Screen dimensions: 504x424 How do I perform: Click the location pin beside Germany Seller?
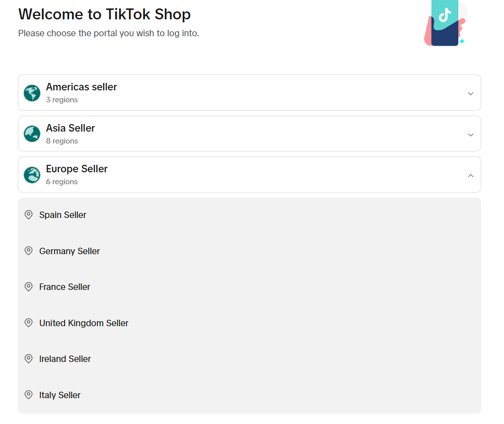pos(29,251)
